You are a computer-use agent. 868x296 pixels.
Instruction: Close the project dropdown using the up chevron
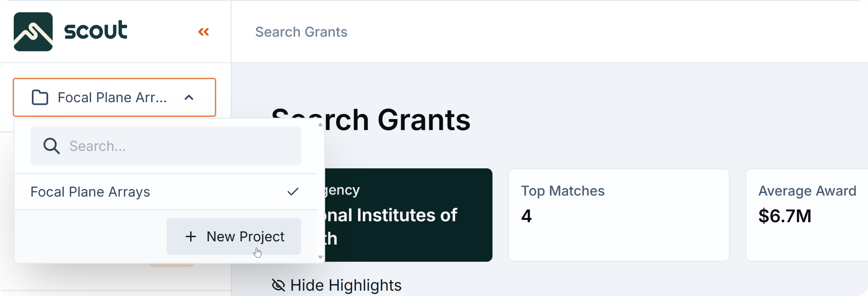pos(189,98)
